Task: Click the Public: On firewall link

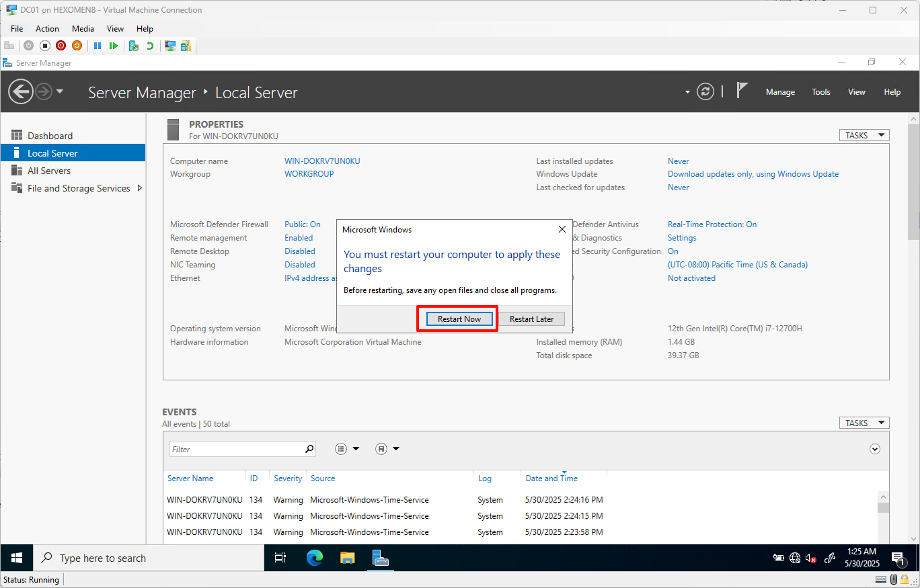Action: [303, 224]
